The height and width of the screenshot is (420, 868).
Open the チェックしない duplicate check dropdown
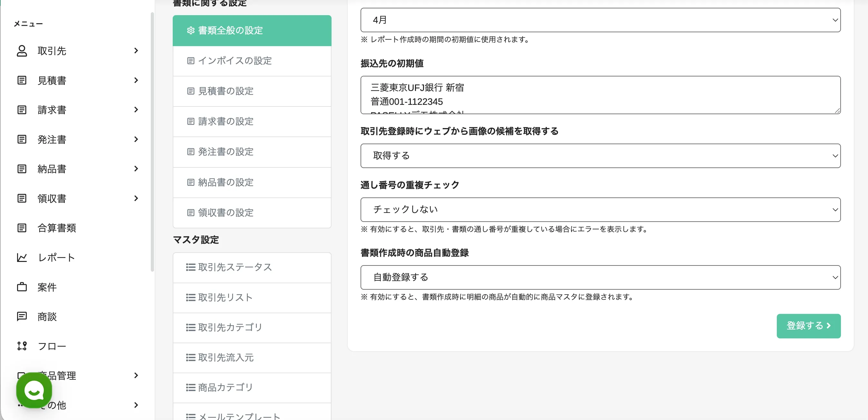coord(600,210)
